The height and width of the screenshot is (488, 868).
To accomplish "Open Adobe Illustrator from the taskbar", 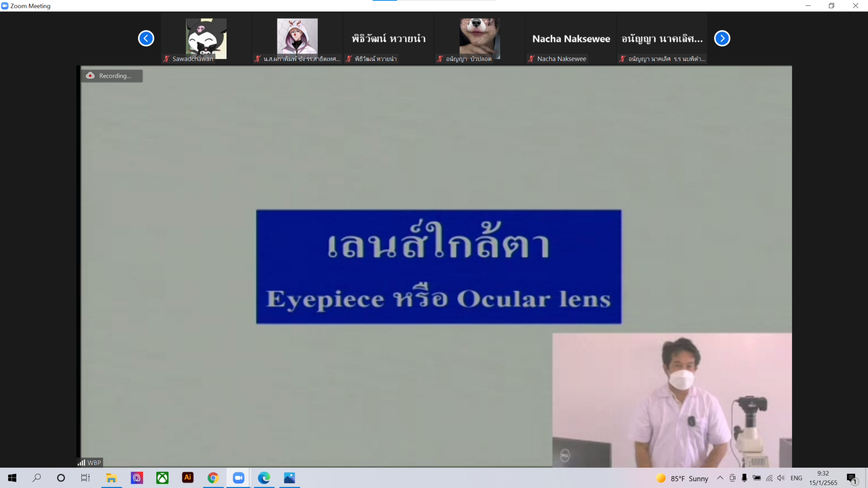I will tap(188, 478).
